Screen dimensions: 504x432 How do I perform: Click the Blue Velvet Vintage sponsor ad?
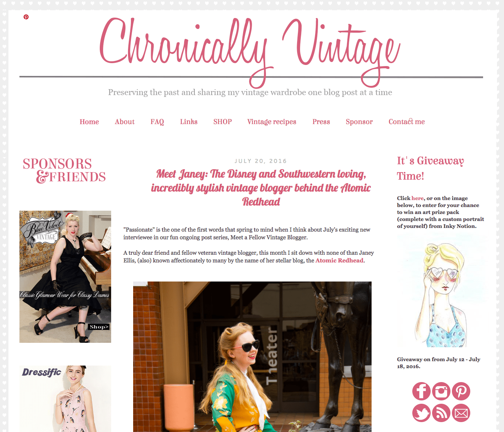pos(65,277)
